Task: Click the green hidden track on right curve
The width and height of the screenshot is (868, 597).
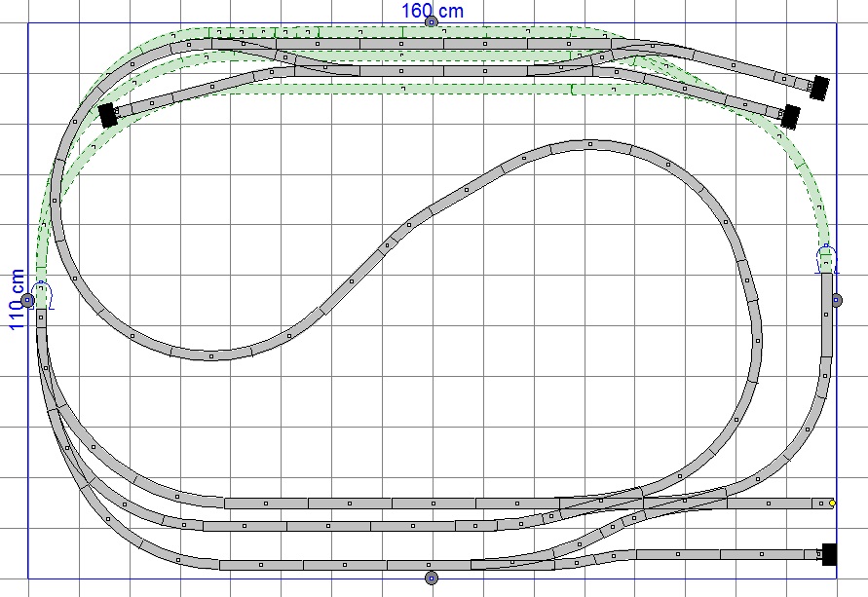Action: tap(801, 175)
